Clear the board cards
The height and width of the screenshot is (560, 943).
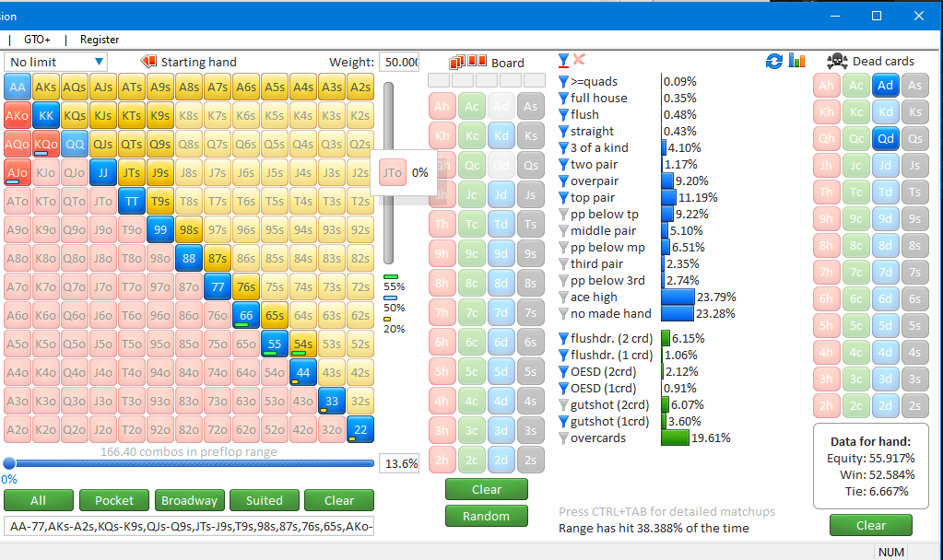tap(487, 489)
